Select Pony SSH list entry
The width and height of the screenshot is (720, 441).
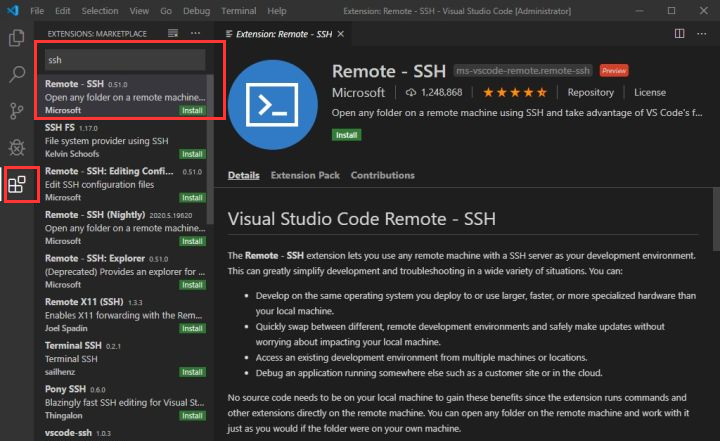point(121,402)
